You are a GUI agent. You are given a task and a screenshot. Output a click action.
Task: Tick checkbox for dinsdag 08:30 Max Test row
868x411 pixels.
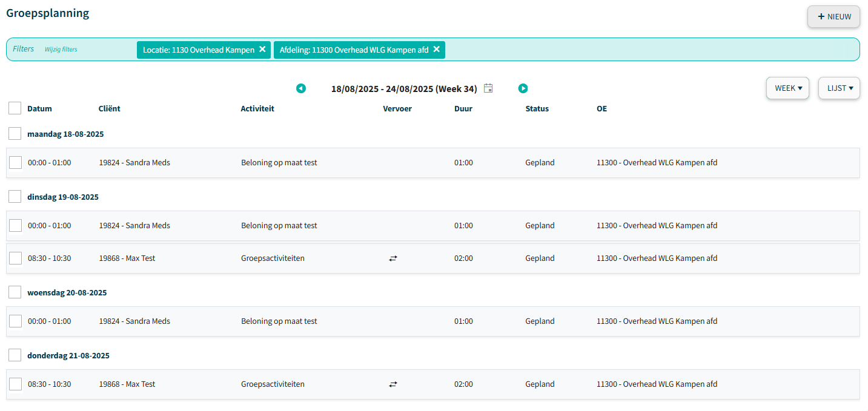click(16, 258)
